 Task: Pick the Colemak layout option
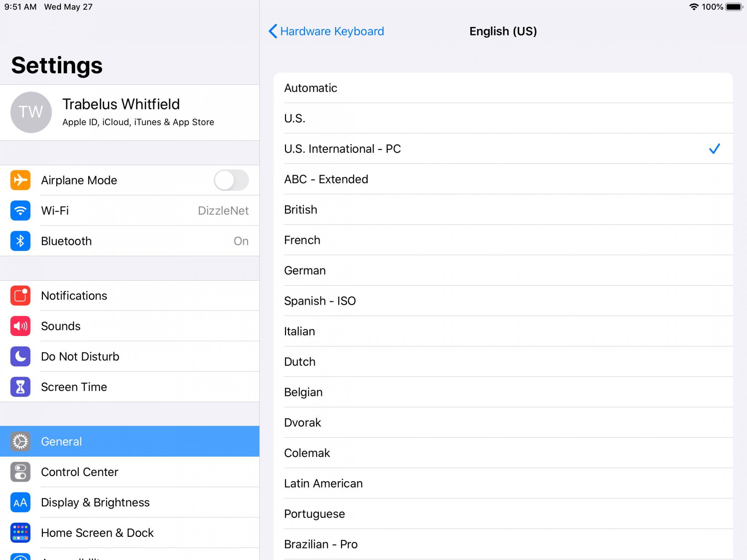point(503,453)
